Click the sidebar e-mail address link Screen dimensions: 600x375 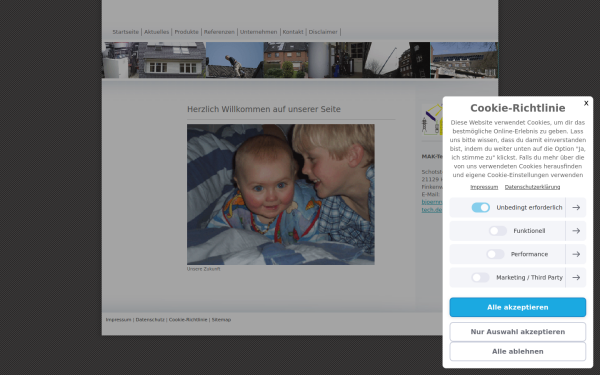point(432,206)
